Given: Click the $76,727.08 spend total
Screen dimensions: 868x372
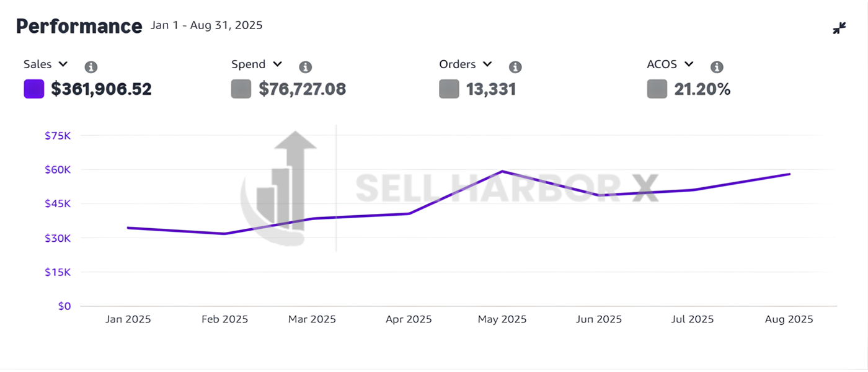Looking at the screenshot, I should (x=303, y=89).
